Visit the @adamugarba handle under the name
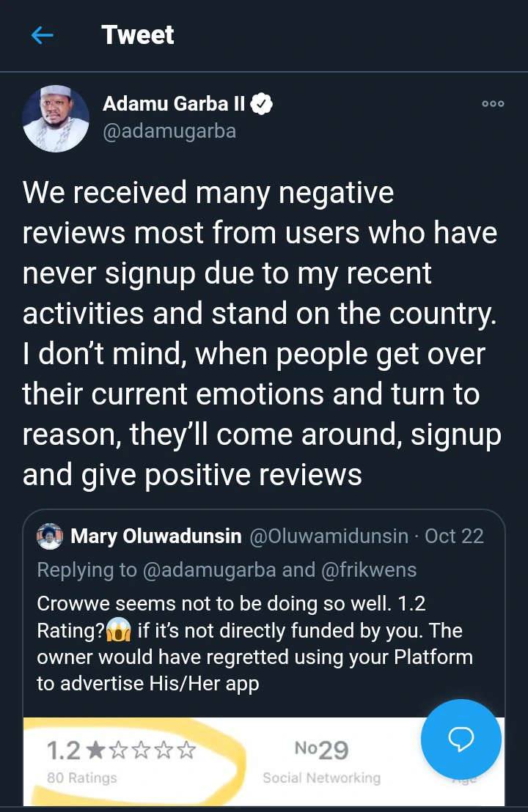This screenshot has width=528, height=812. tap(169, 132)
